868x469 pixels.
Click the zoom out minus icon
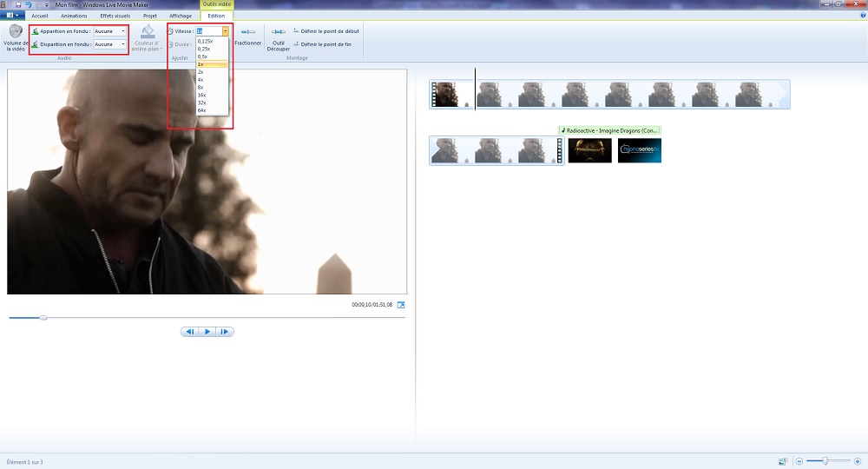point(799,461)
